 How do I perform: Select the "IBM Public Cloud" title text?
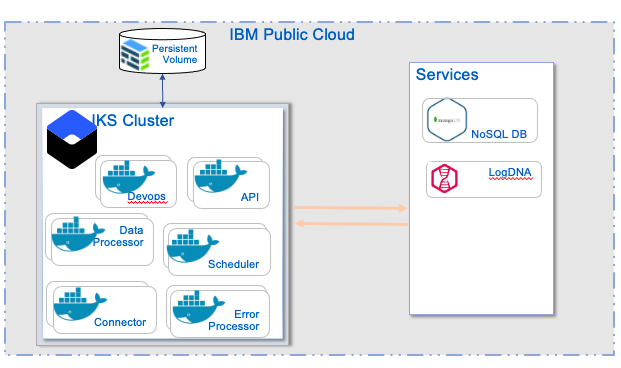tap(292, 34)
